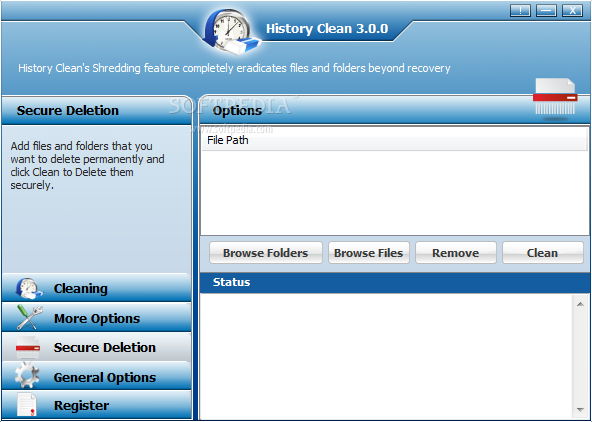Close the History Clean window

pos(572,11)
